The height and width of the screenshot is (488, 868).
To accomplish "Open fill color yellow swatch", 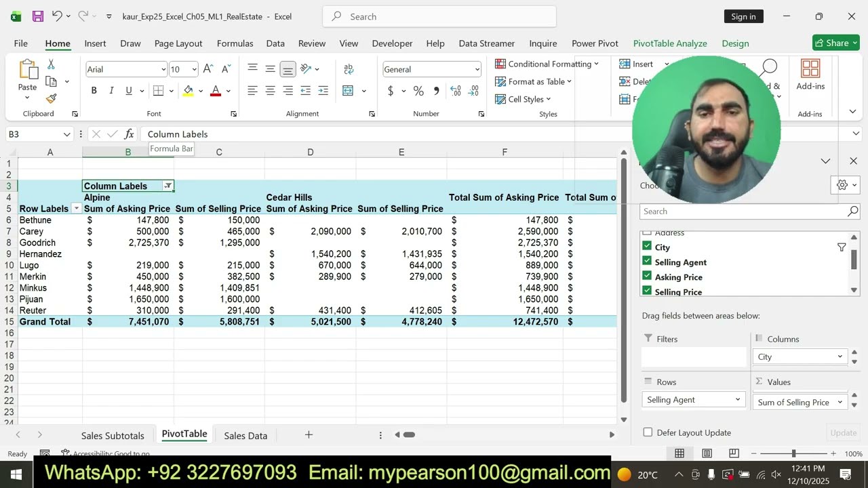I will (x=189, y=91).
